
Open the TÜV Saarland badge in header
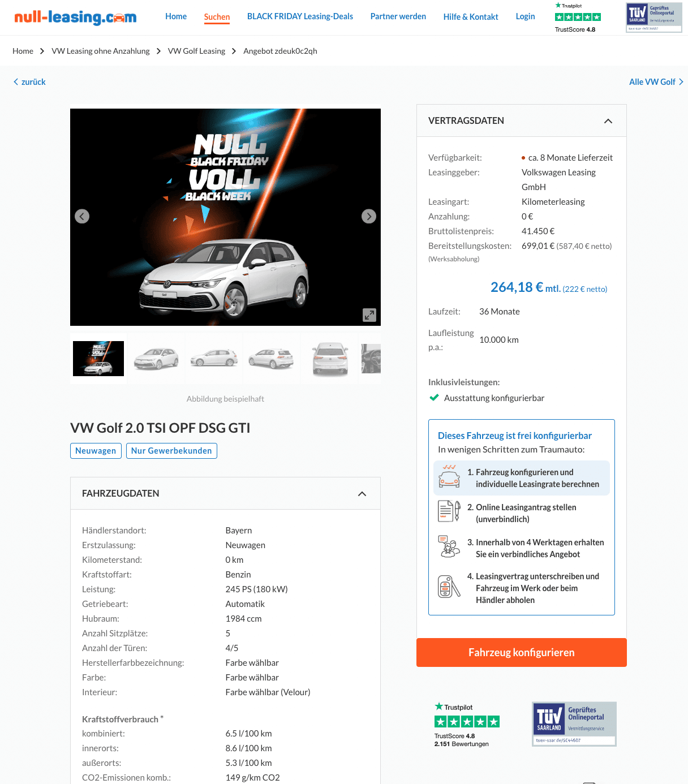(x=654, y=18)
